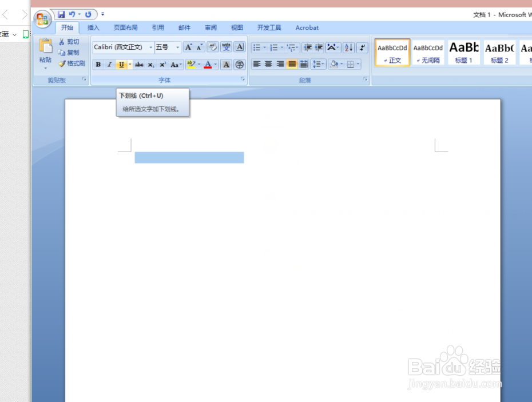Switch to the 插入 tab
The image size is (532, 402).
tap(93, 27)
